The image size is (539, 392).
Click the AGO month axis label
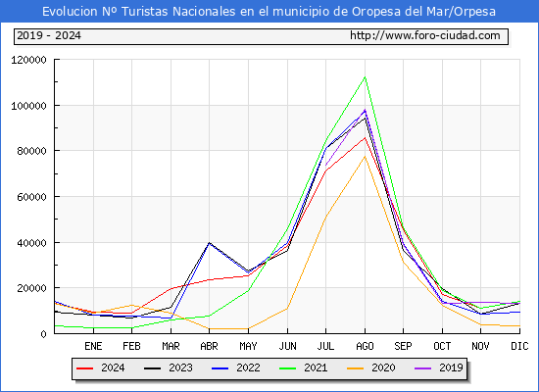pos(365,346)
